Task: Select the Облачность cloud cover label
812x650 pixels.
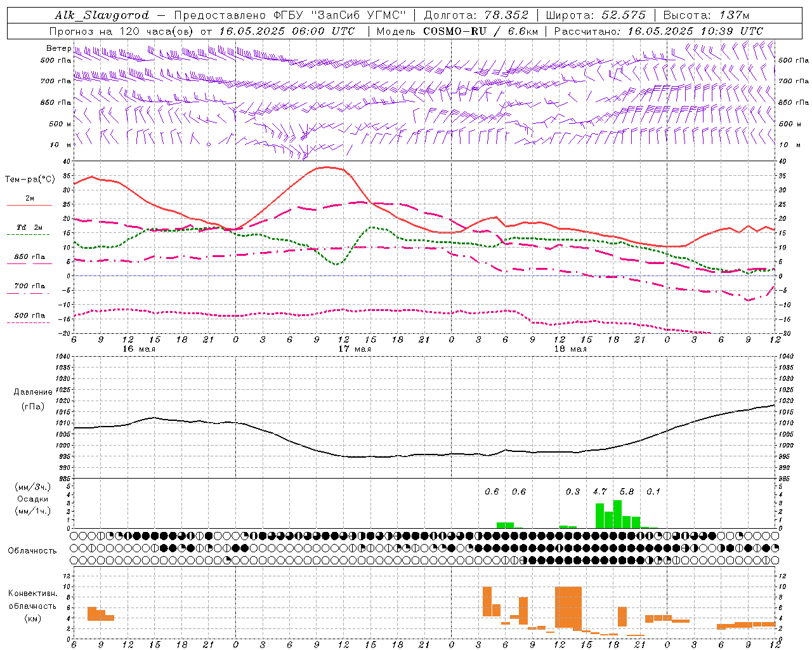Action: (32, 550)
